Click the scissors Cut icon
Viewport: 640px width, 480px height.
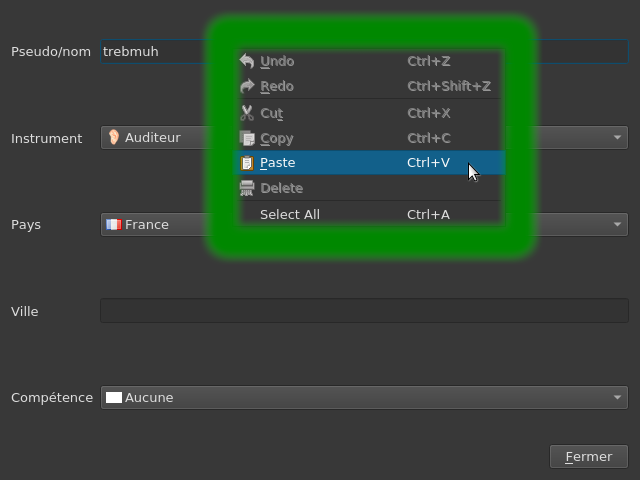[x=247, y=113]
